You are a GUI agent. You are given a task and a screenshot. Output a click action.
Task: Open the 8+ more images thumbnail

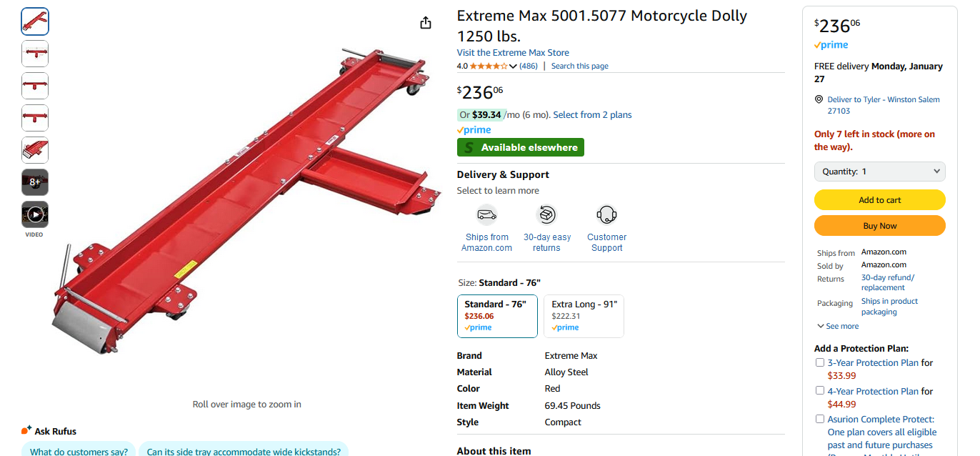pos(35,182)
